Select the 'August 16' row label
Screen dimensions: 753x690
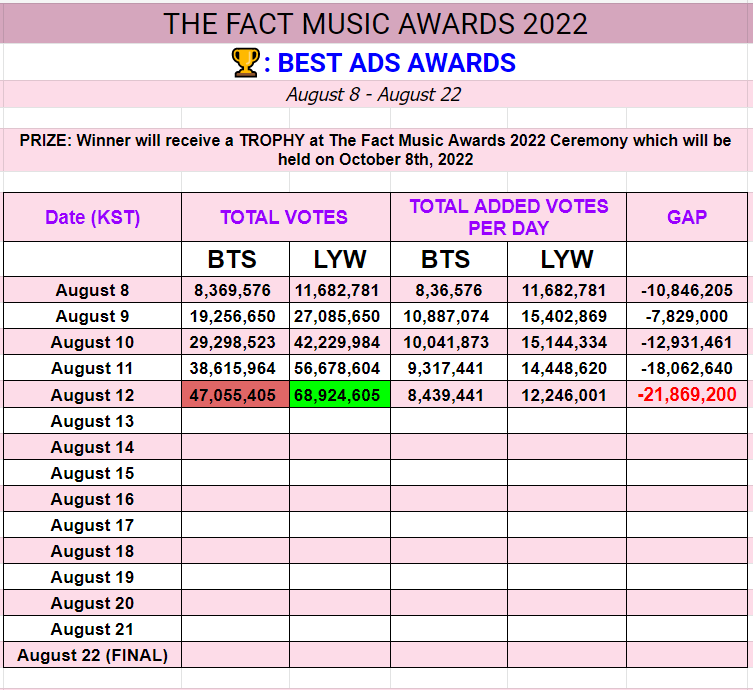[93, 498]
